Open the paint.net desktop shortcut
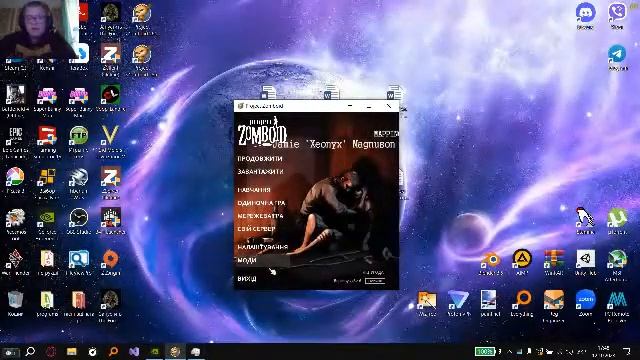Viewport: 640px width, 360px height. tap(490, 303)
